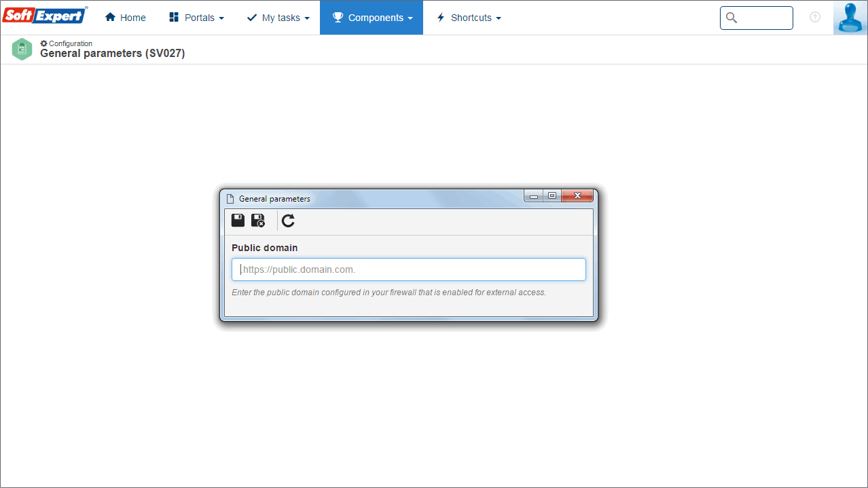The width and height of the screenshot is (868, 488).
Task: Click the document icon in dialog title bar
Action: [x=230, y=199]
